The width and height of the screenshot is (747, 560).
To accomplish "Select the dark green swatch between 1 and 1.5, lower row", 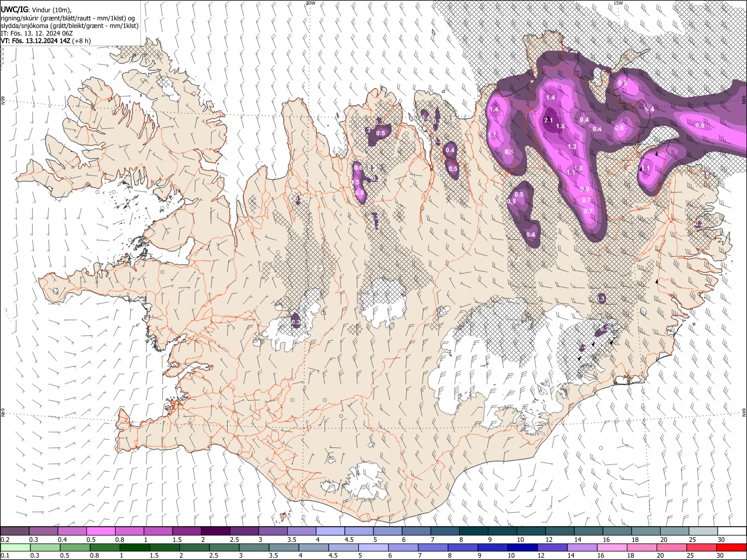I will [x=135, y=547].
